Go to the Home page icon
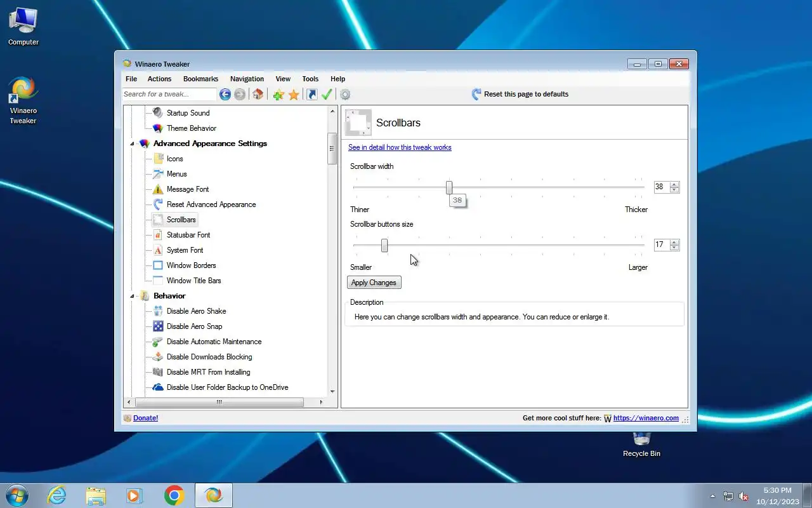The width and height of the screenshot is (812, 508). tap(258, 95)
